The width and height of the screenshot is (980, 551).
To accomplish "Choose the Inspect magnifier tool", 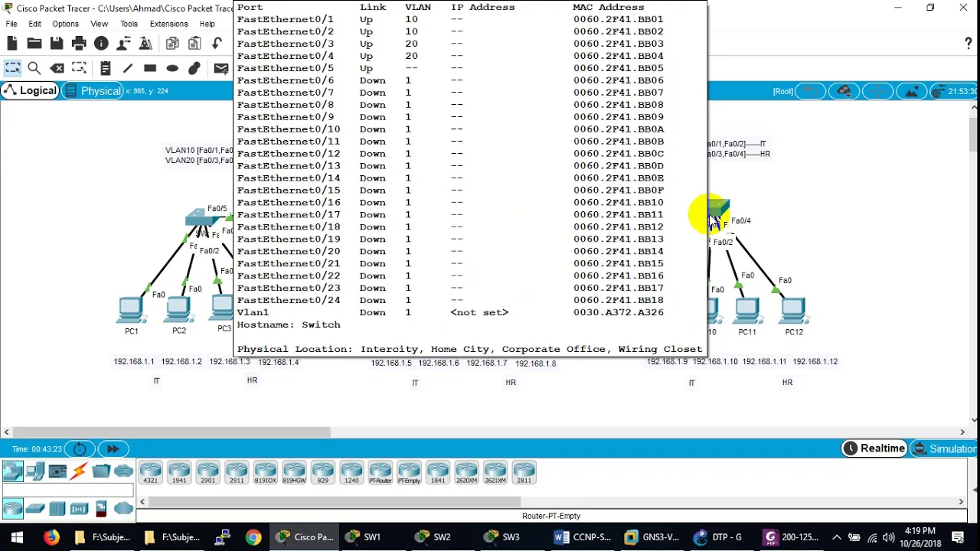I will point(34,69).
